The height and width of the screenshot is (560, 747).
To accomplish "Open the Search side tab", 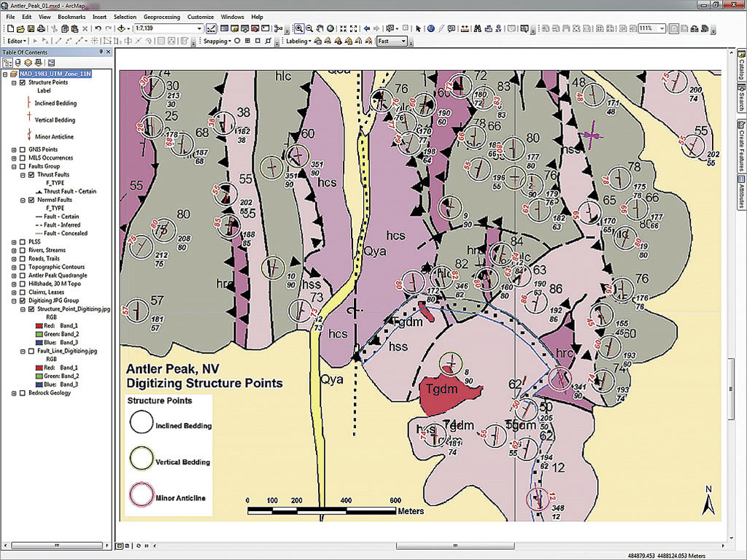I will (741, 99).
